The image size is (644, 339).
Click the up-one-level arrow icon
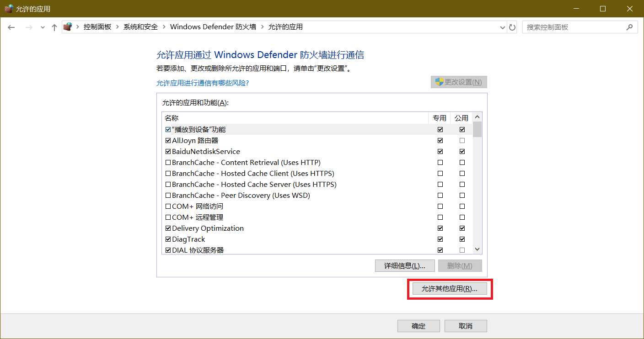click(x=54, y=27)
